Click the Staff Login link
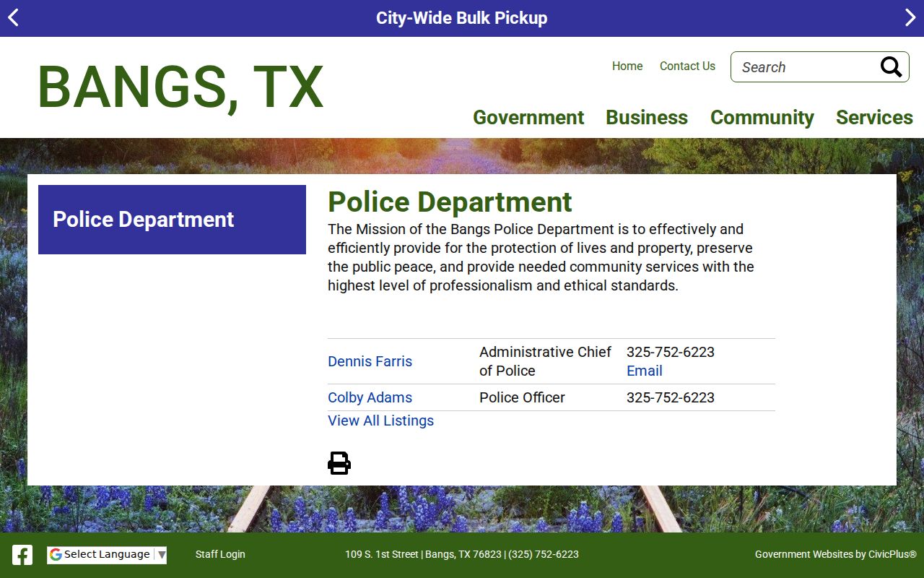 (220, 554)
